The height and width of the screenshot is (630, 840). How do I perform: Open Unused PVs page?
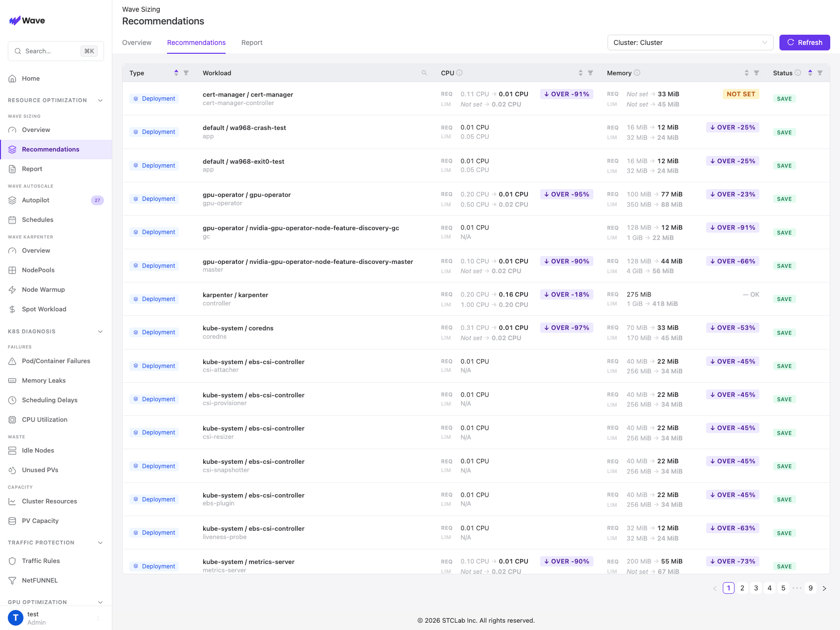(x=56, y=470)
